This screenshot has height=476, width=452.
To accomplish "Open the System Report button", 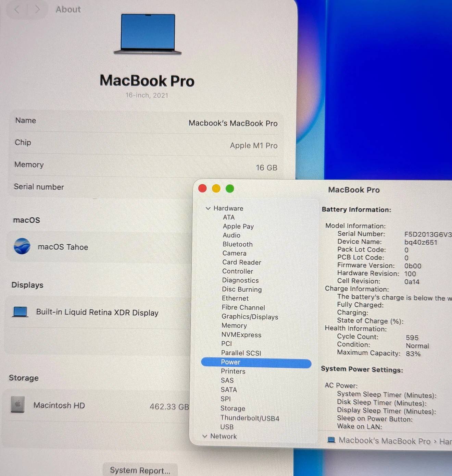I will point(140,470).
